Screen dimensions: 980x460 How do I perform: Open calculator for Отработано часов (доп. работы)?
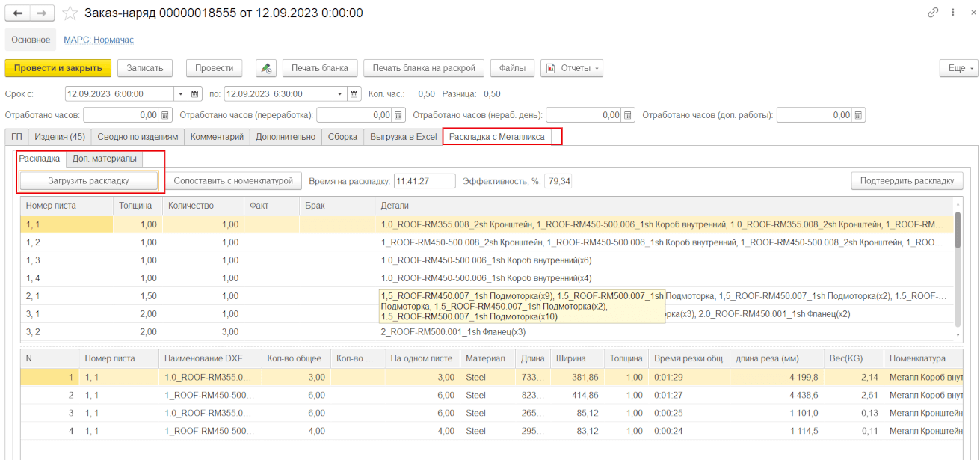click(859, 115)
